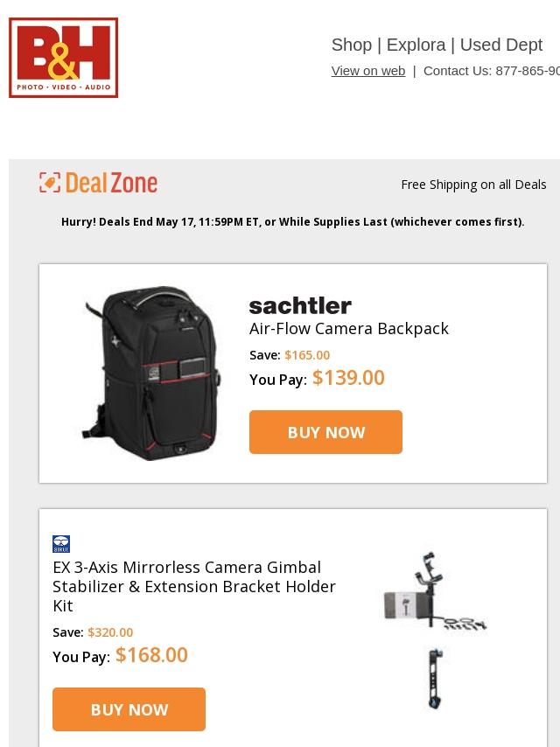Click the View on web link
Image resolution: width=560 pixels, height=747 pixels.
click(368, 71)
